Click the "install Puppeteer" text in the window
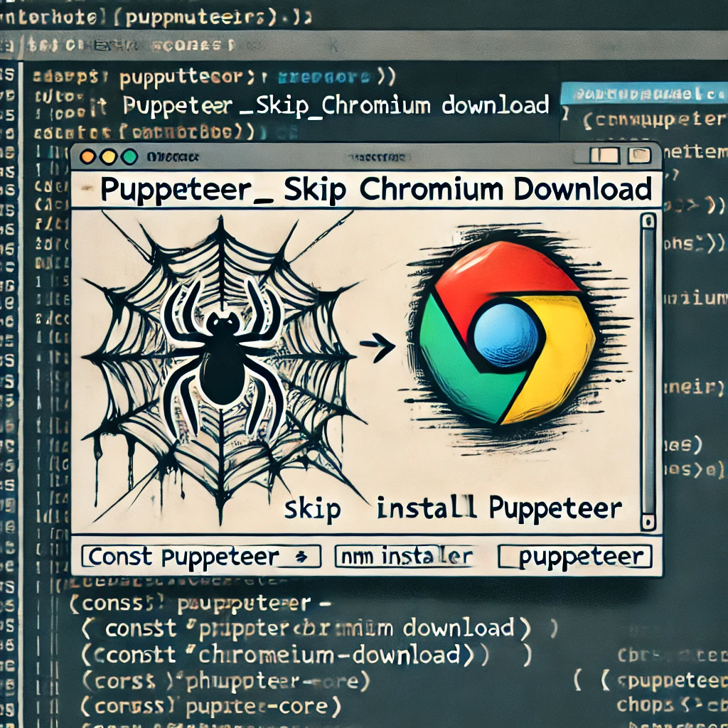The image size is (728, 728). pyautogui.click(x=499, y=509)
